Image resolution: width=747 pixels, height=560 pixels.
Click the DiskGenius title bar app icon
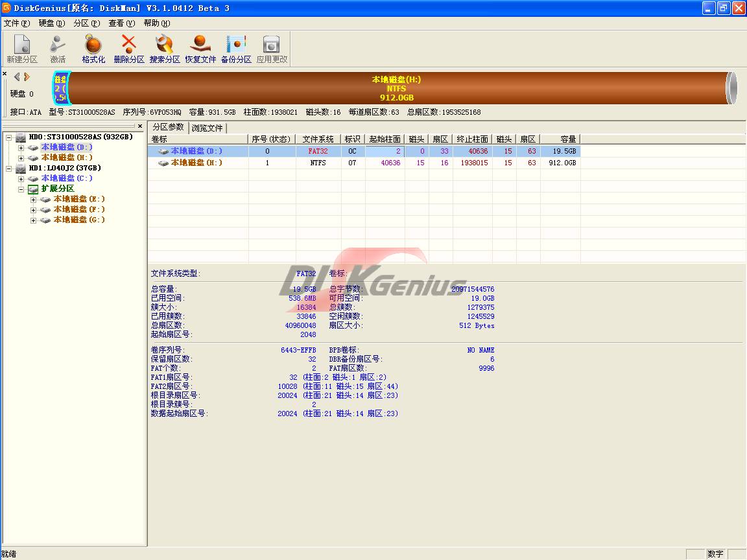6,8
